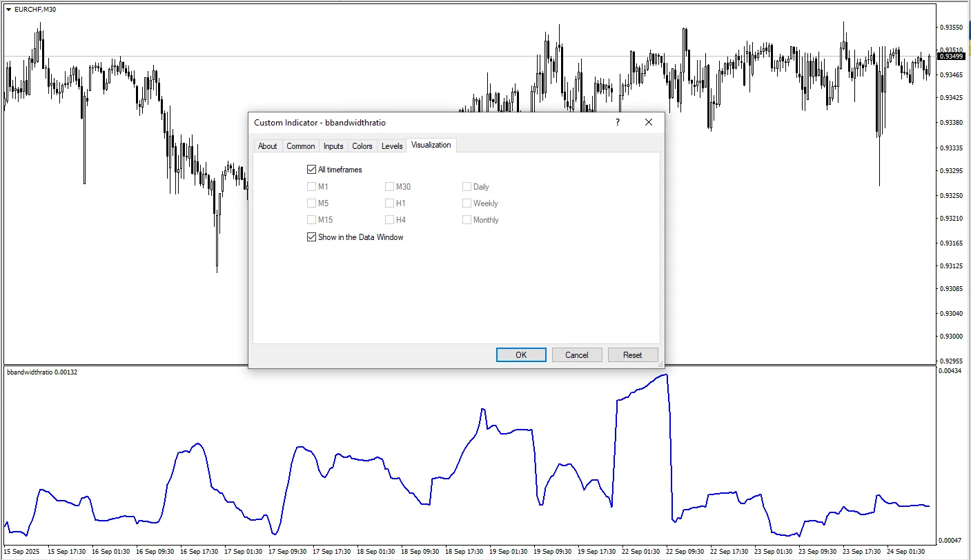971x560 pixels.
Task: Click Cancel to discard indicator changes
Action: (x=576, y=355)
